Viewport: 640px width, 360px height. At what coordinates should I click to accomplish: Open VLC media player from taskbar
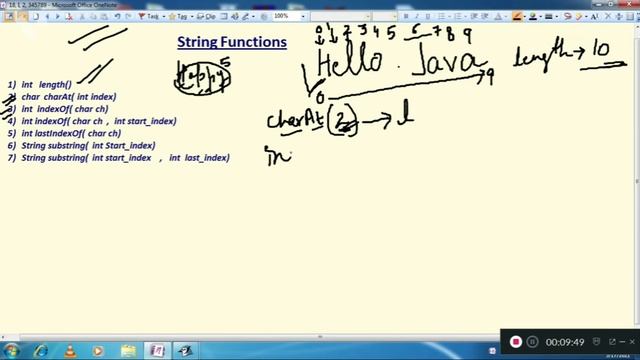click(x=70, y=351)
